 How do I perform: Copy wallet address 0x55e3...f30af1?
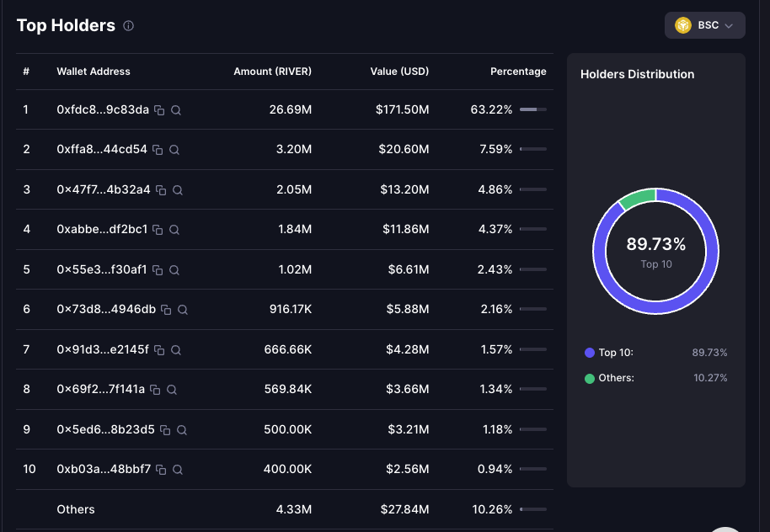click(x=158, y=270)
